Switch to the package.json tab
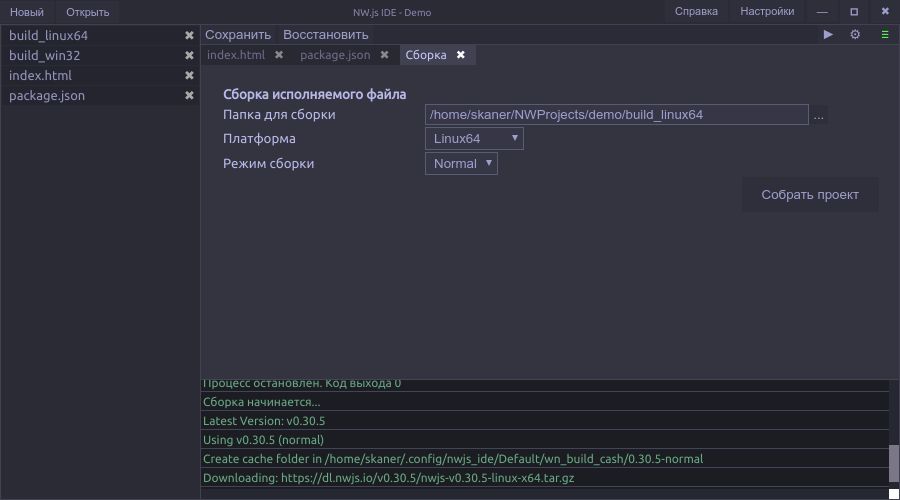 [335, 55]
